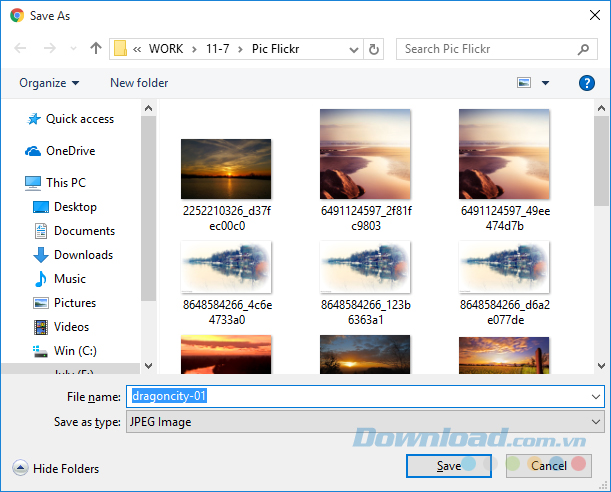Select the 2252210326_d37fec00c0 sunset thumbnail

[x=226, y=169]
